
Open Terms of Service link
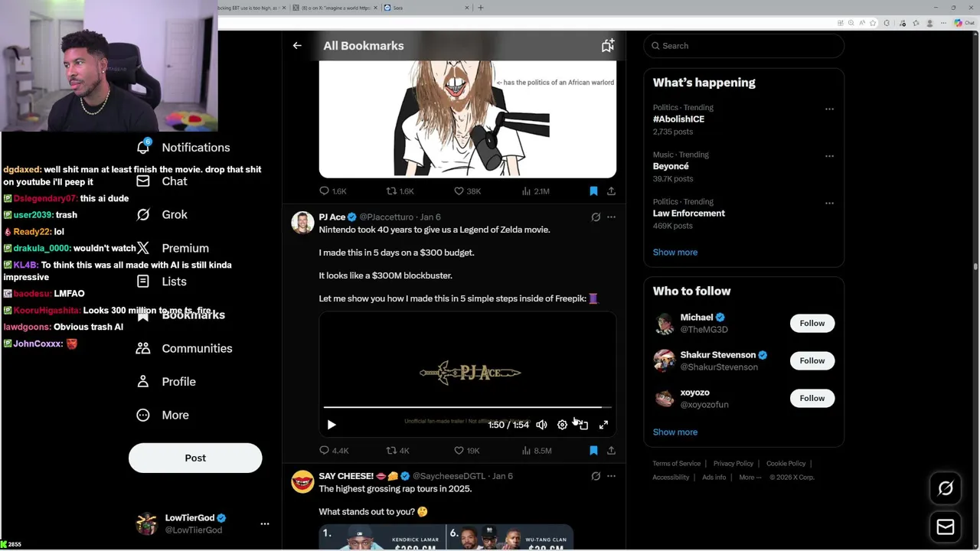[676, 464]
